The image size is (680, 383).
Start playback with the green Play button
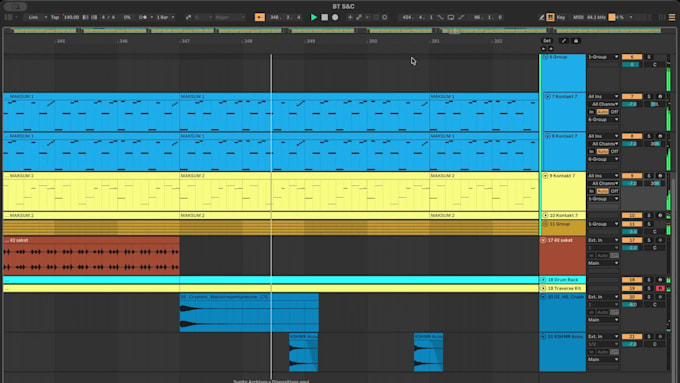point(314,17)
